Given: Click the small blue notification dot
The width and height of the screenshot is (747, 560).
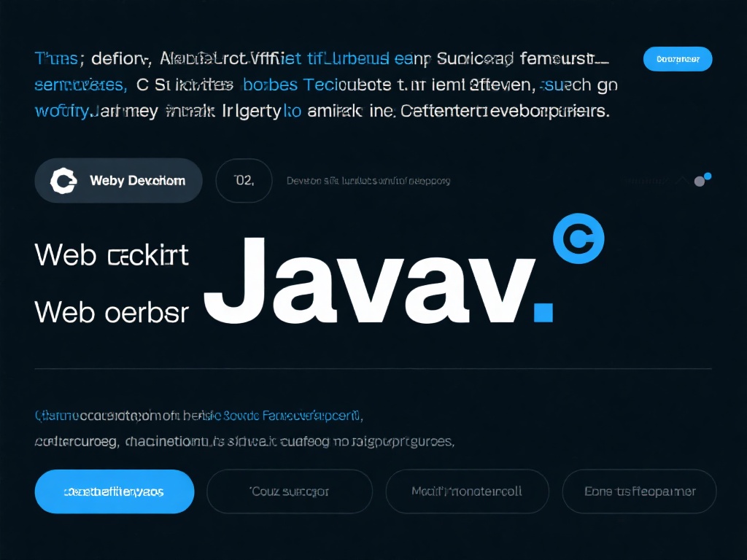Looking at the screenshot, I should [708, 176].
